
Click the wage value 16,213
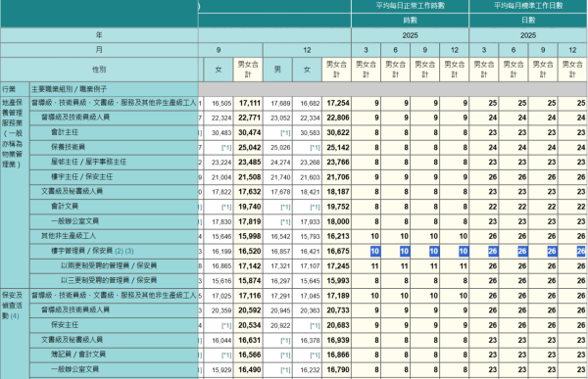tap(338, 236)
